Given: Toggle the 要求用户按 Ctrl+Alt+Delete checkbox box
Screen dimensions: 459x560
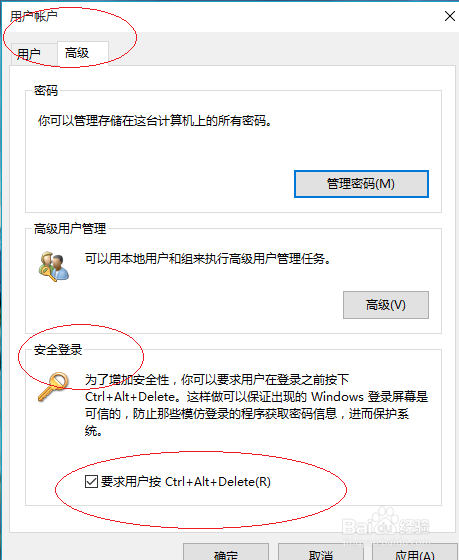Looking at the screenshot, I should click(x=91, y=481).
